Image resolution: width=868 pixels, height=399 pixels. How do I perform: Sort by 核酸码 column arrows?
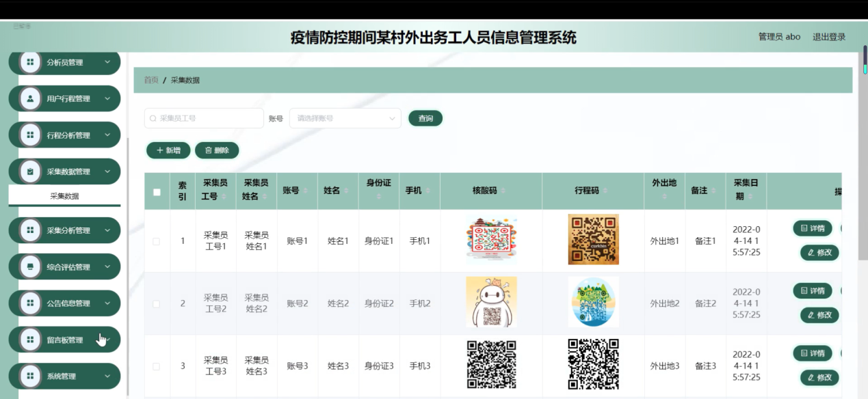[503, 191]
